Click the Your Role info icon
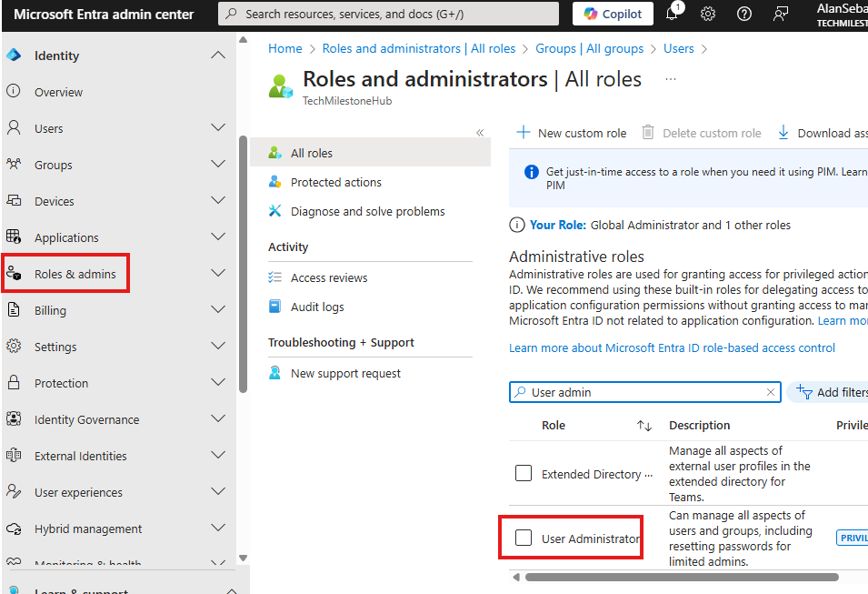The image size is (868, 594). click(x=516, y=225)
